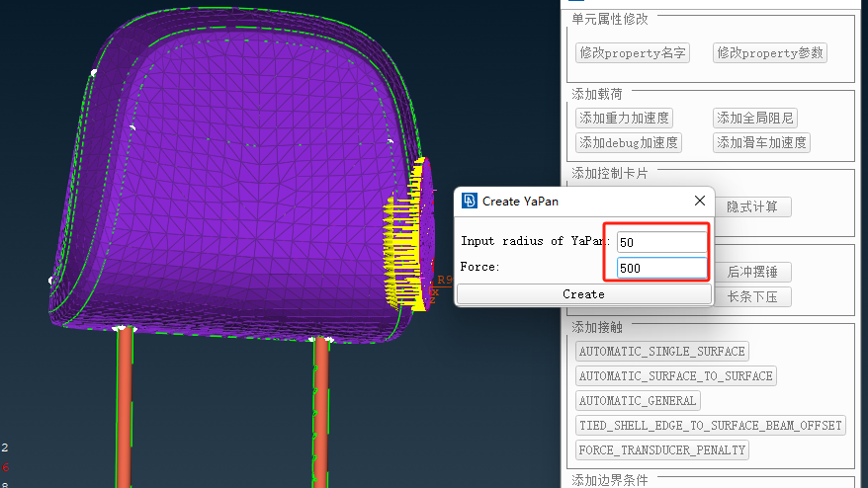
Task: Click the 添加控制卡片 group title
Action: click(x=610, y=174)
